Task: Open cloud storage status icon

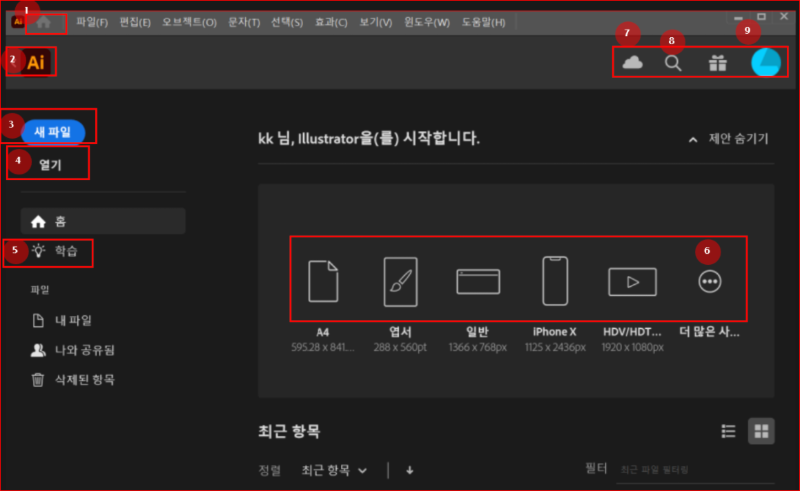Action: pos(632,63)
